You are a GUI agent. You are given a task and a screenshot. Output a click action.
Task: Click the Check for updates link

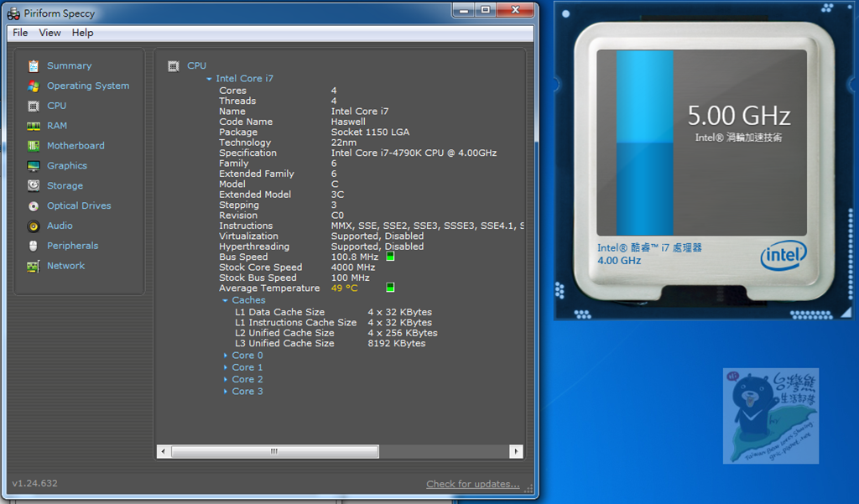point(473,484)
